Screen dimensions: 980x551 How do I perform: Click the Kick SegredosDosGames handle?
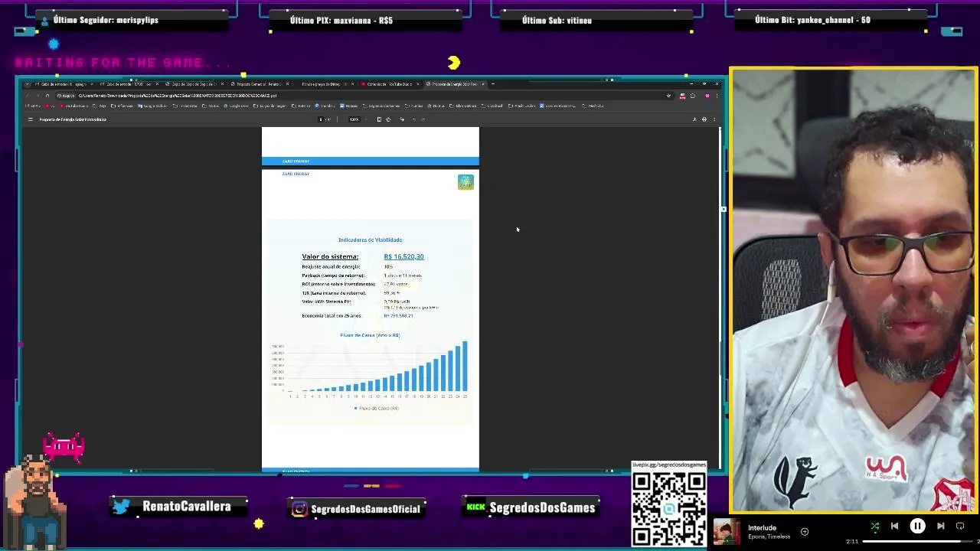(x=542, y=508)
